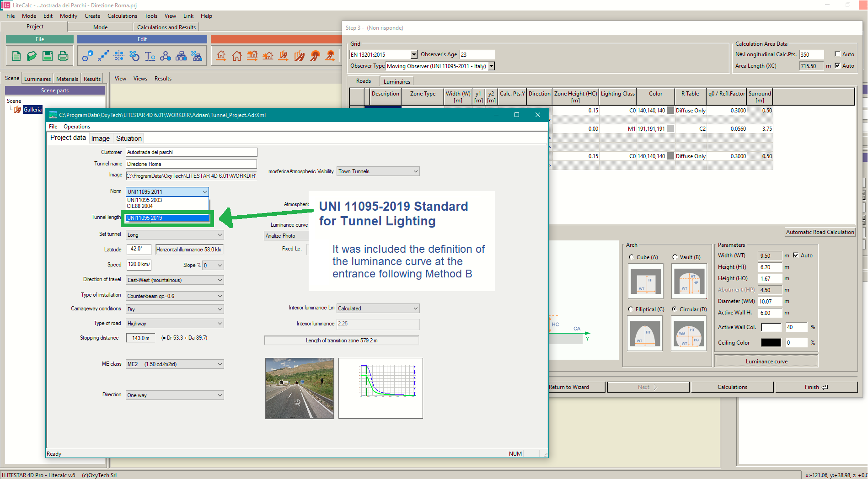
Task: Click the Luminance curve button
Action: point(766,362)
